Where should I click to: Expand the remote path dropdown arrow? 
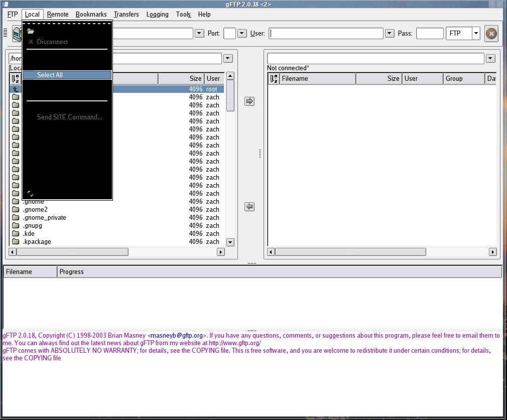(490, 58)
